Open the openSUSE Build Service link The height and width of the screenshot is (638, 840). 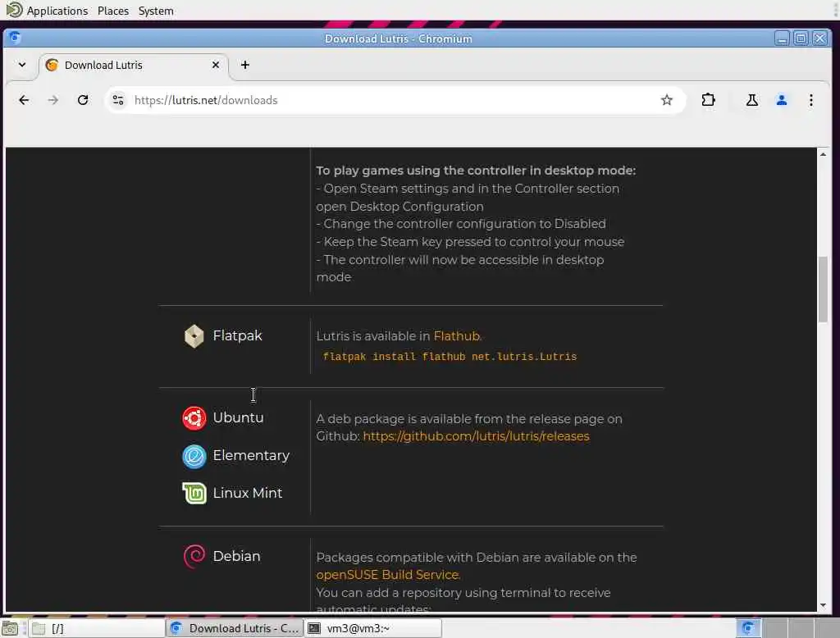(387, 575)
